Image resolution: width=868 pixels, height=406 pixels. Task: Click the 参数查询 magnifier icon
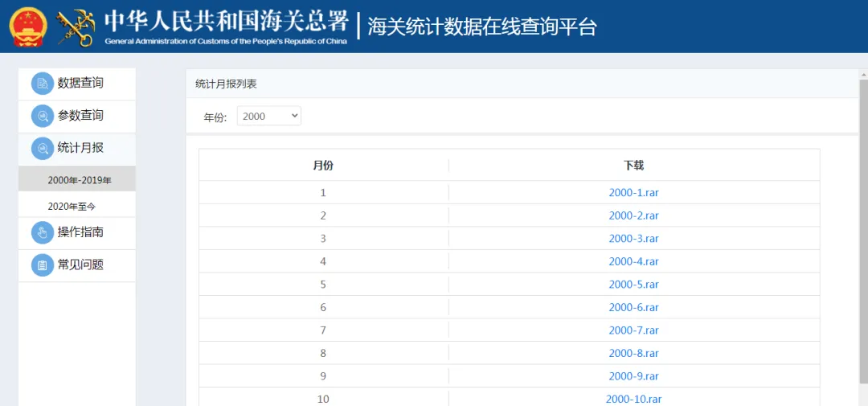pyautogui.click(x=43, y=117)
